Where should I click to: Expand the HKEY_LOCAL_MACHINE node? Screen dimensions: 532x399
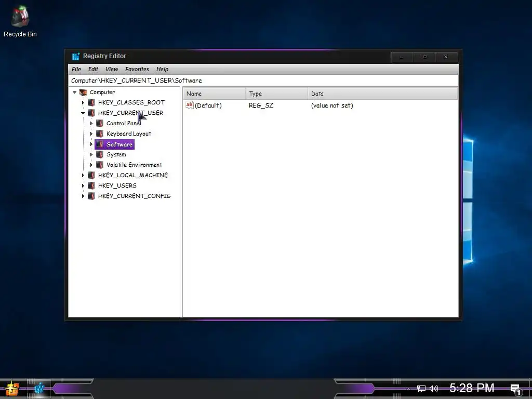(x=83, y=176)
